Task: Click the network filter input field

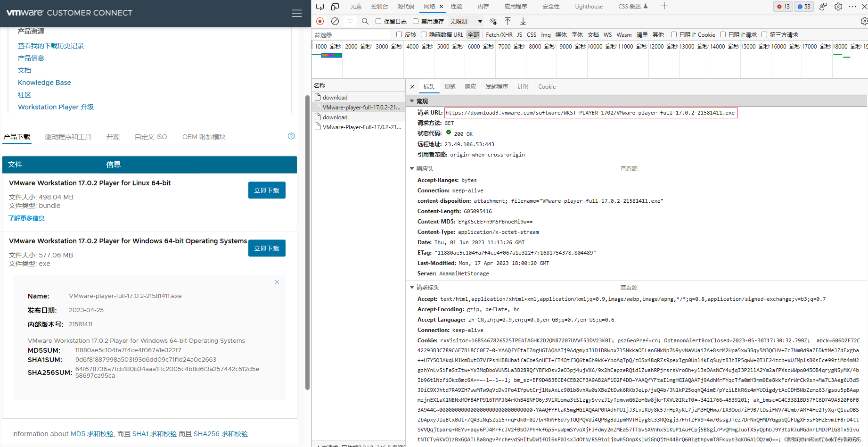Action: [352, 35]
